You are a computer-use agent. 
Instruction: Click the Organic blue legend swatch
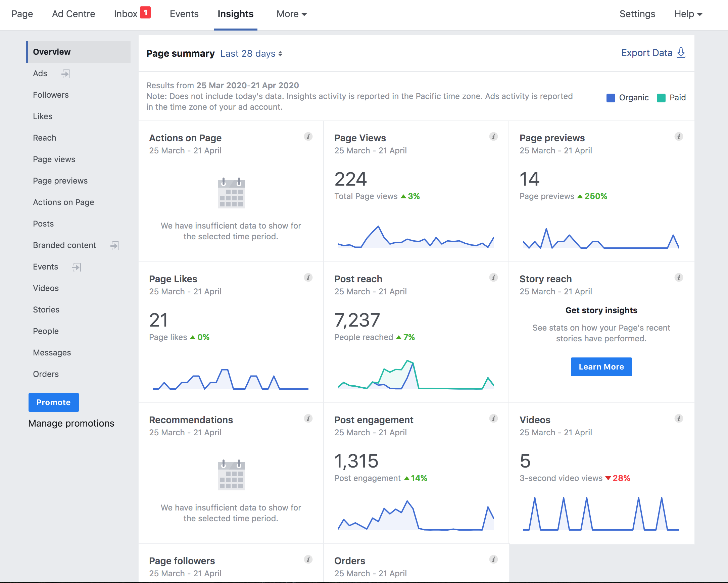coord(611,98)
